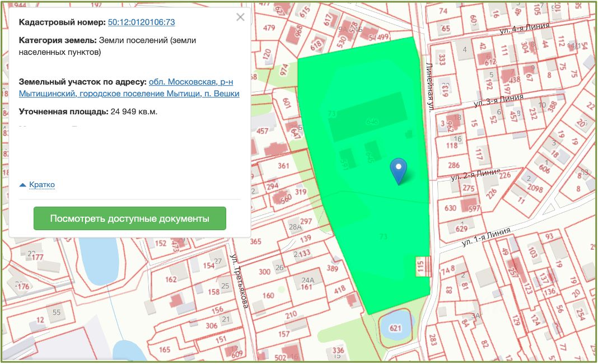
Task: Select pond parcel 621 on map
Action: pos(395,328)
